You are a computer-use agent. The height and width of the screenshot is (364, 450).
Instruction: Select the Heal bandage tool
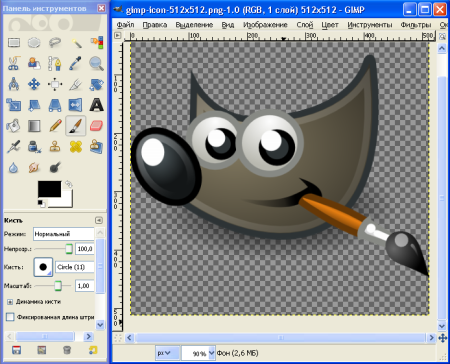(76, 146)
